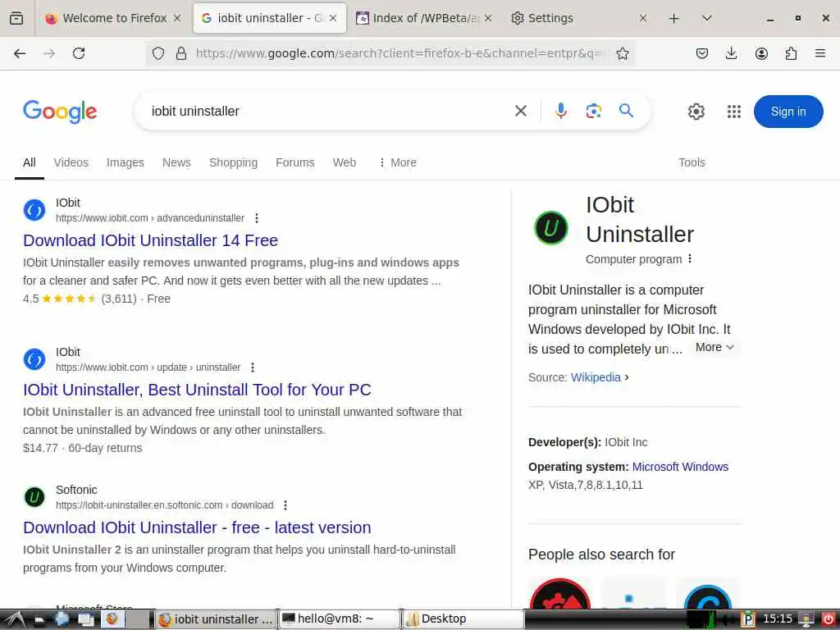Click the Softonic result favicon
The image size is (840, 630).
(34, 497)
